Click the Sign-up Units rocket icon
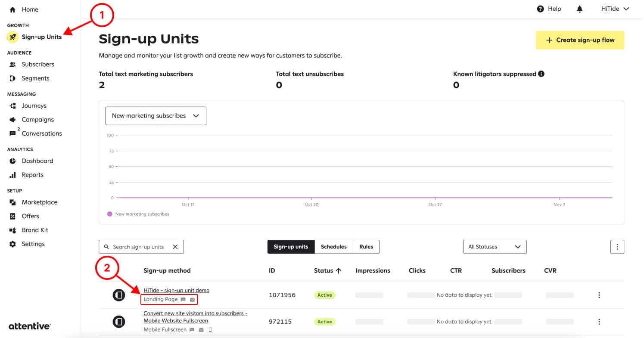Viewport: 644px width, 338px height. (x=12, y=37)
